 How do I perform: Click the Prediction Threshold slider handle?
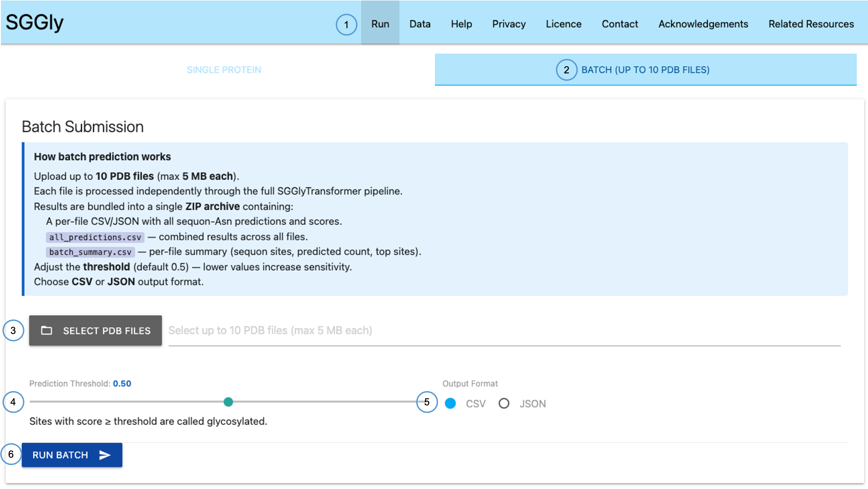(x=228, y=402)
